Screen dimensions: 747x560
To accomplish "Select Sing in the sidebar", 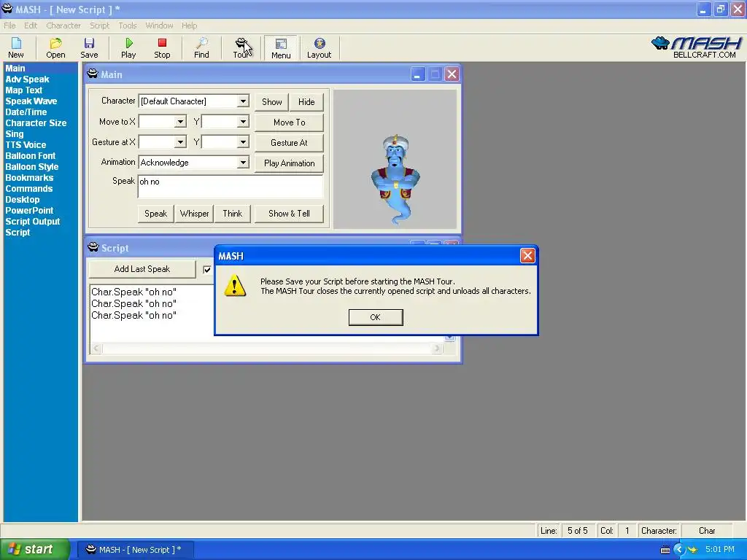I will 15,134.
